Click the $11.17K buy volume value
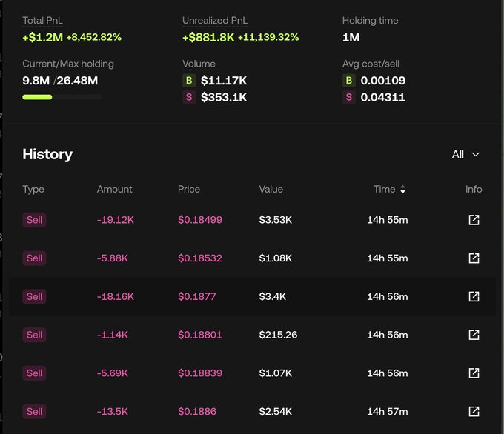Screen dimensions: 504x434 coord(224,80)
